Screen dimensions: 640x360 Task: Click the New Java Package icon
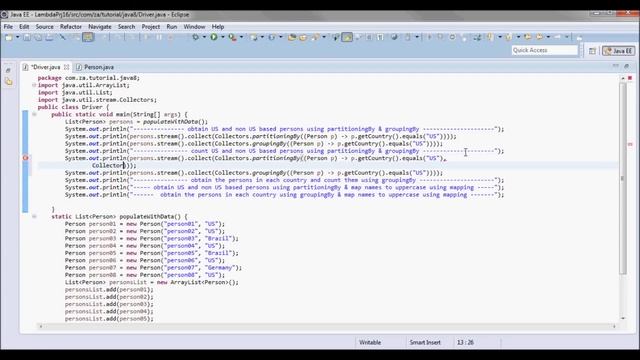[254, 37]
